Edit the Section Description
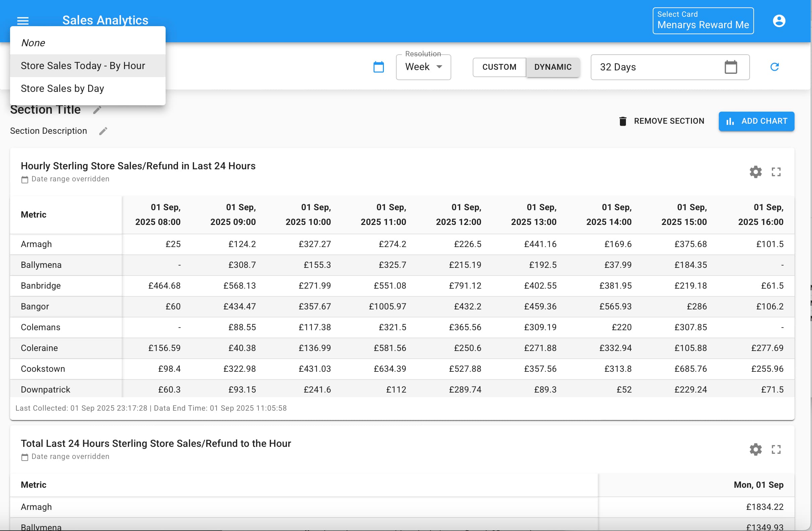 [x=103, y=131]
